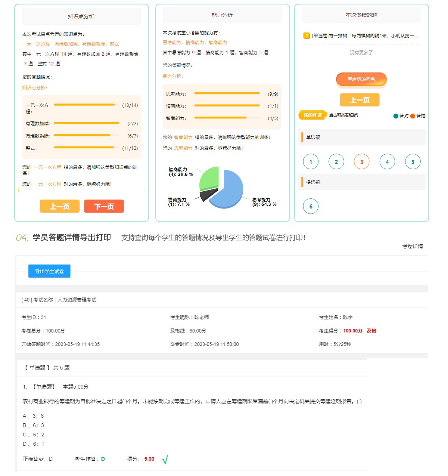Select answer option A、3；6
Screen dimensions: 448x476
pyautogui.click(x=33, y=416)
